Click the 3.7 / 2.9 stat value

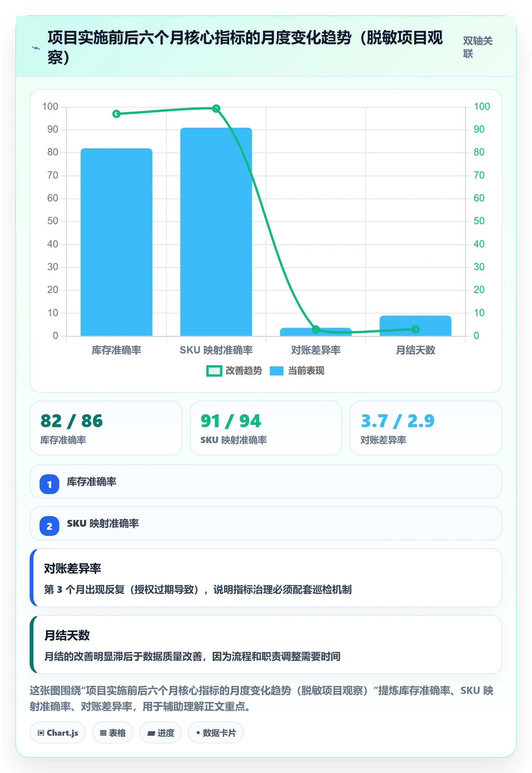tap(397, 421)
